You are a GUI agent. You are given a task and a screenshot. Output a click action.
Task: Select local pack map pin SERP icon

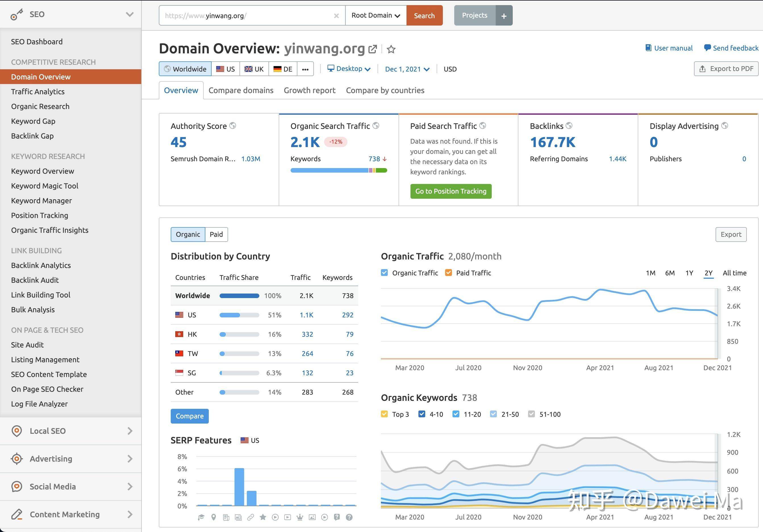tap(214, 517)
